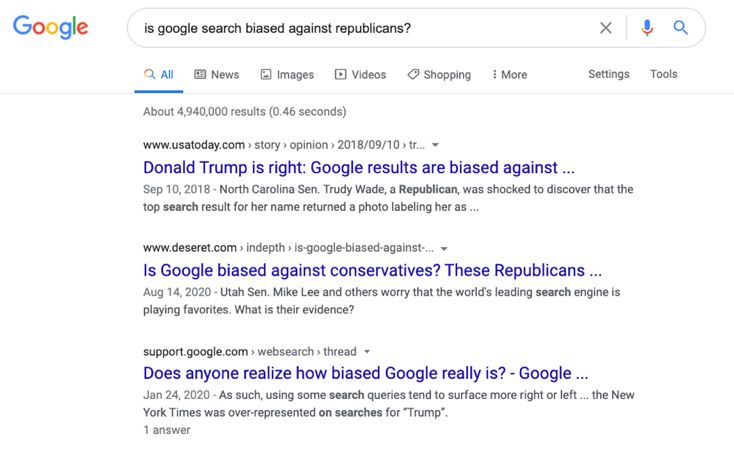Expand the deseret.com result dropdown arrow

(444, 248)
